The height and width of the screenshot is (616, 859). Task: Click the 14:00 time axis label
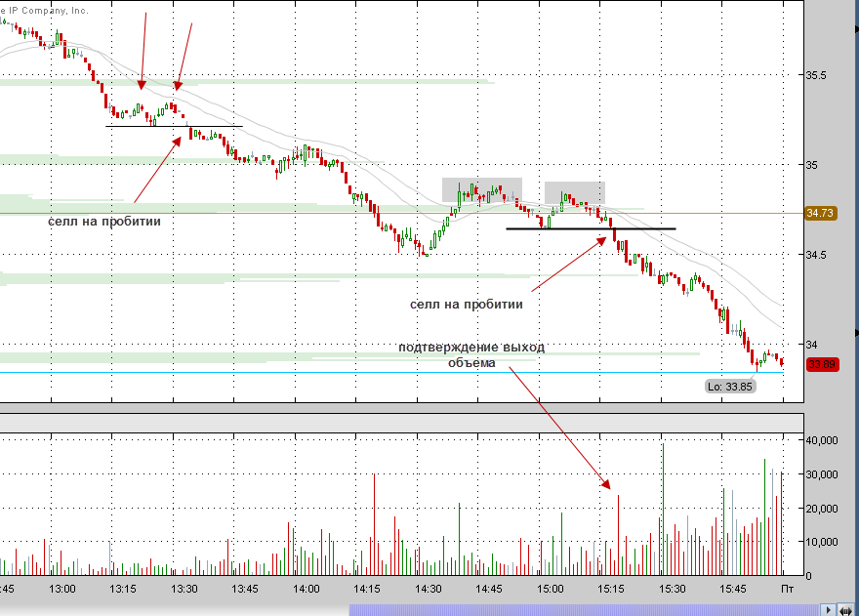(x=307, y=589)
